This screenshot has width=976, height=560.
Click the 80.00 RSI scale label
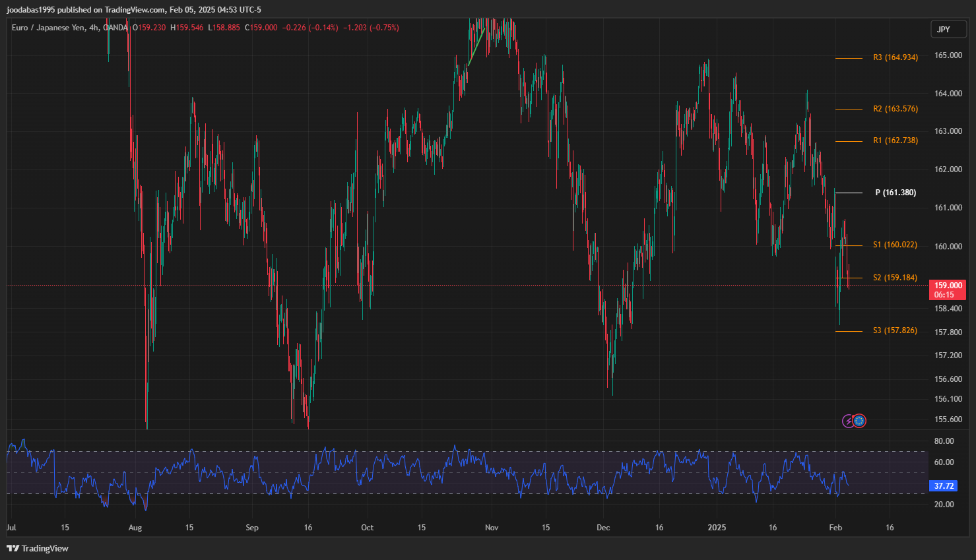tap(944, 441)
